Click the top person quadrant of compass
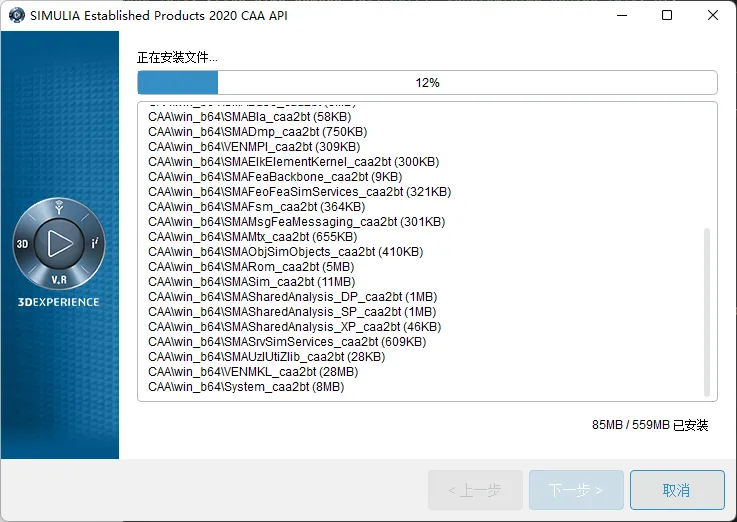Image resolution: width=737 pixels, height=522 pixels. [59, 208]
